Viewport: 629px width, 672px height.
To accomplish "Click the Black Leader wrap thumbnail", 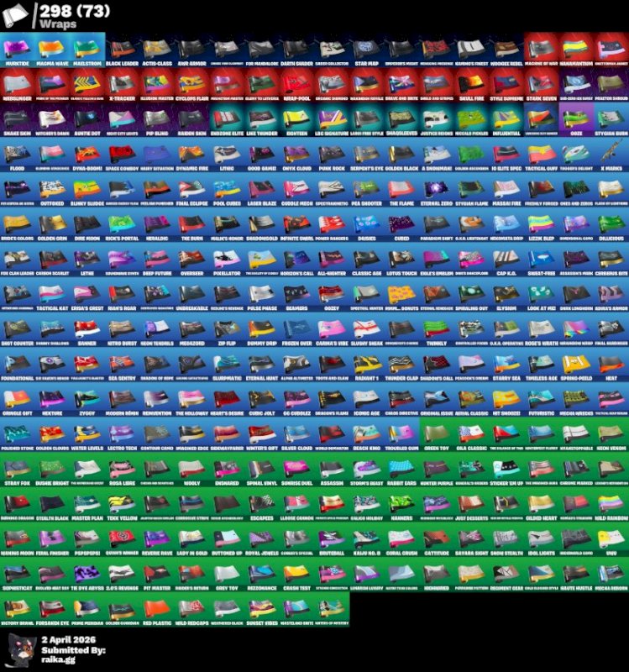I will click(122, 50).
